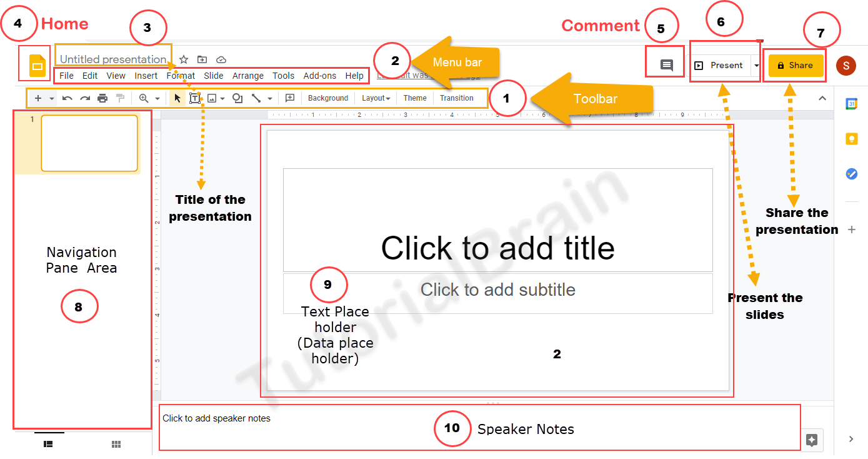
Task: Rename the Untitled presentation title field
Action: point(112,59)
